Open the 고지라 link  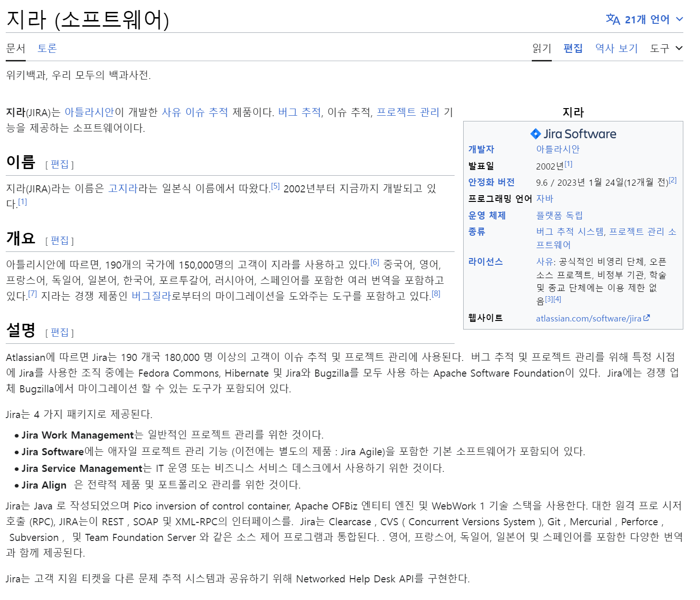point(123,188)
